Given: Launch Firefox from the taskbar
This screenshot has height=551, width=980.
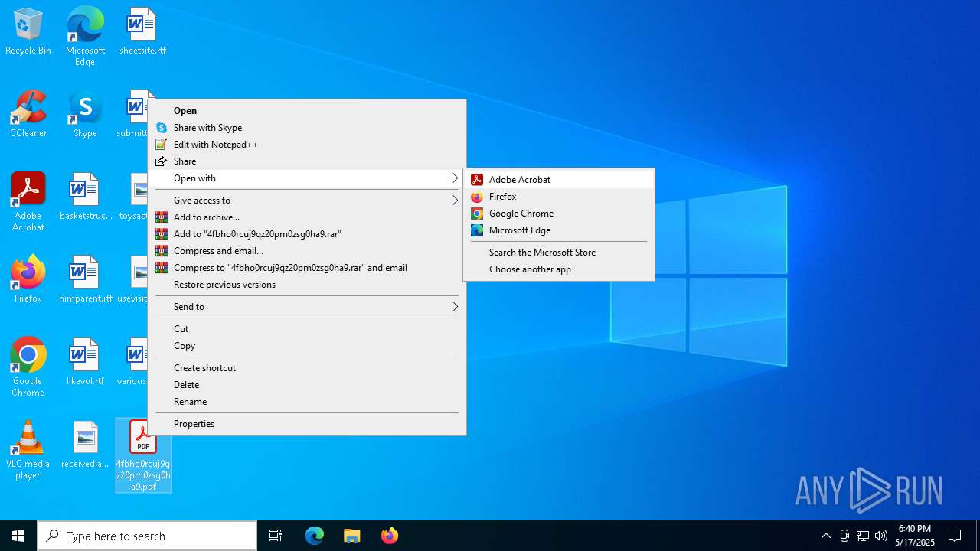Looking at the screenshot, I should 389,536.
